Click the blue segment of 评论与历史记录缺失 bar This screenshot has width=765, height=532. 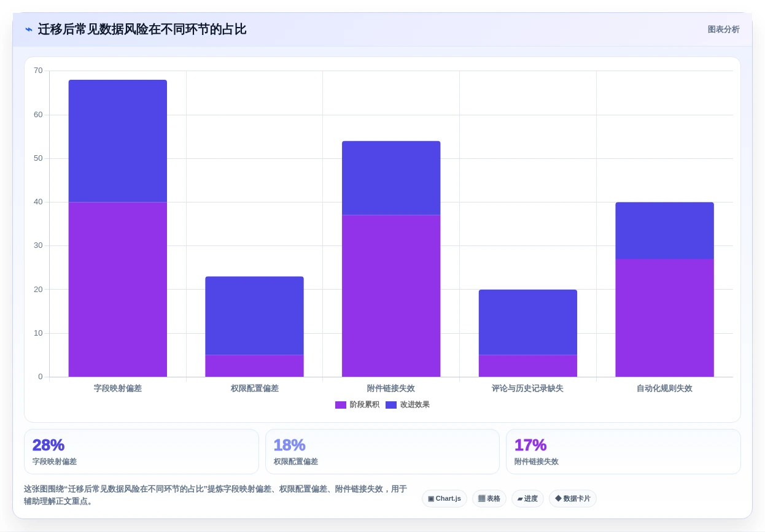point(528,322)
